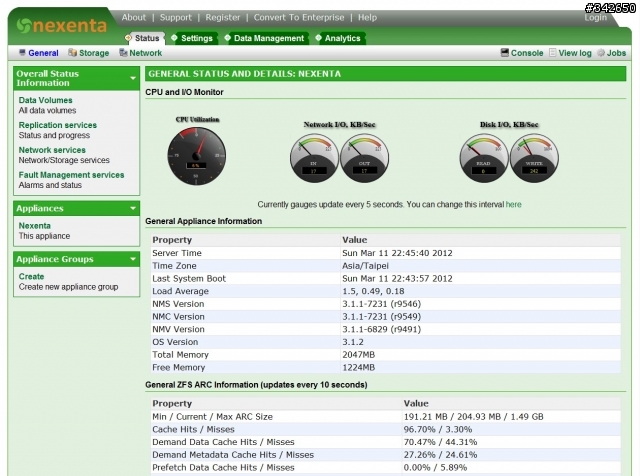Collapse the Appliances panel
Viewport: 640px width, 476px height.
133,208
